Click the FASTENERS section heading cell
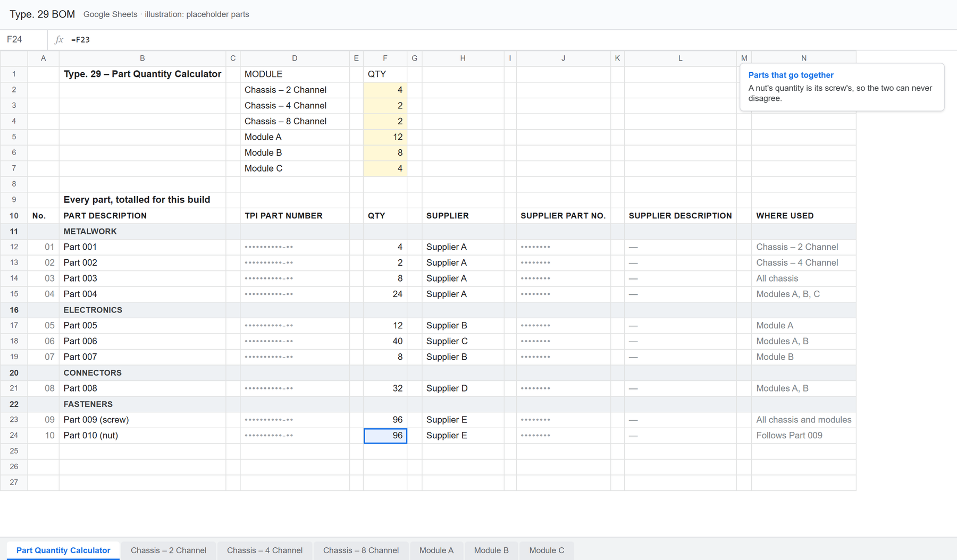The height and width of the screenshot is (560, 957). [142, 404]
